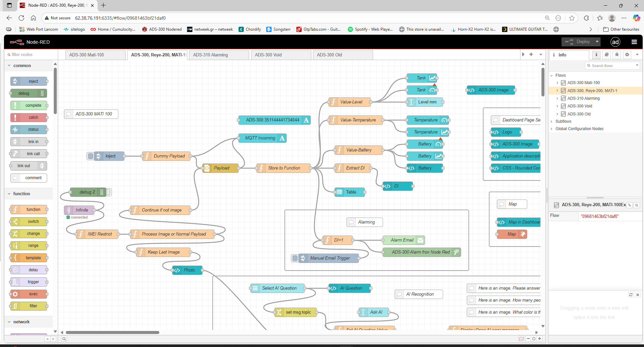Refresh the tips box icon
This screenshot has width=644, height=347.
631,295
